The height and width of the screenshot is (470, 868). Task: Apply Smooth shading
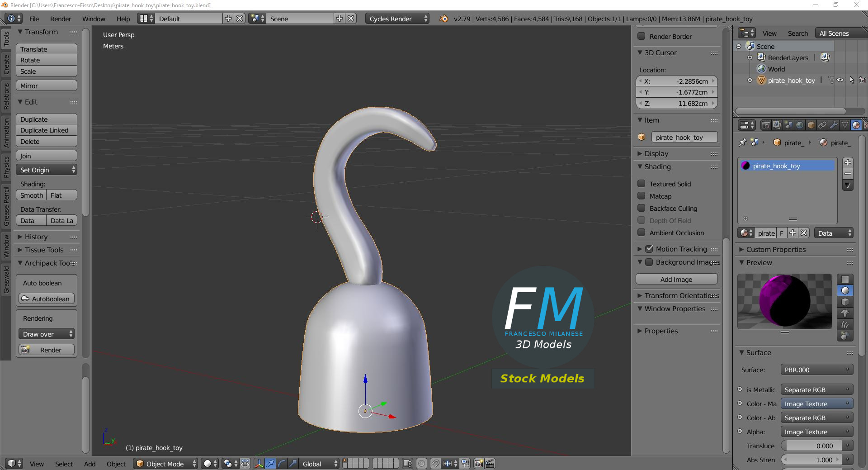(x=31, y=195)
